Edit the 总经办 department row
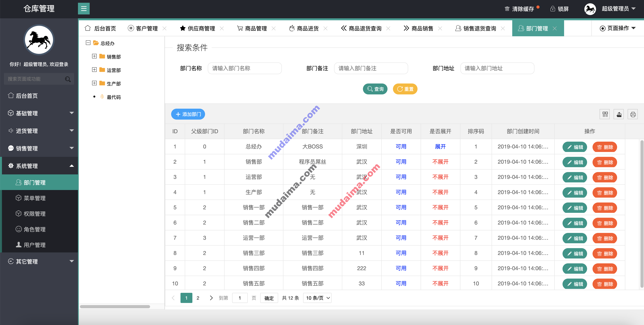 [x=574, y=147]
